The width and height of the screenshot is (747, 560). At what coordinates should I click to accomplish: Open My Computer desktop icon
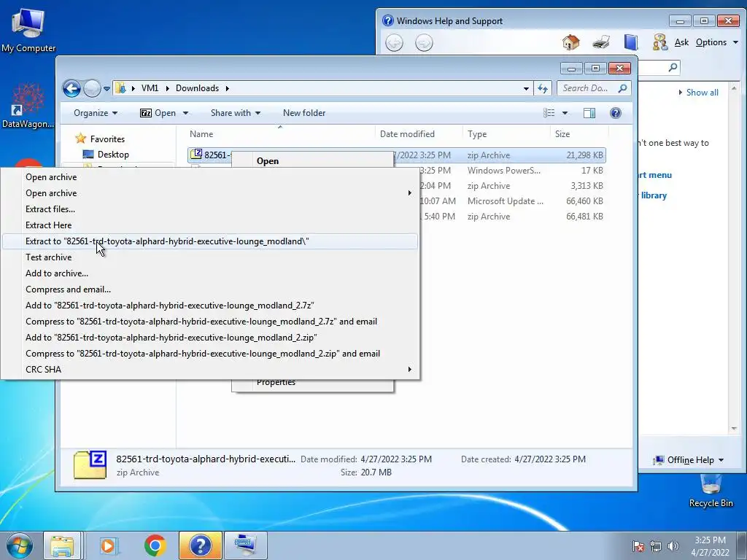[x=28, y=30]
